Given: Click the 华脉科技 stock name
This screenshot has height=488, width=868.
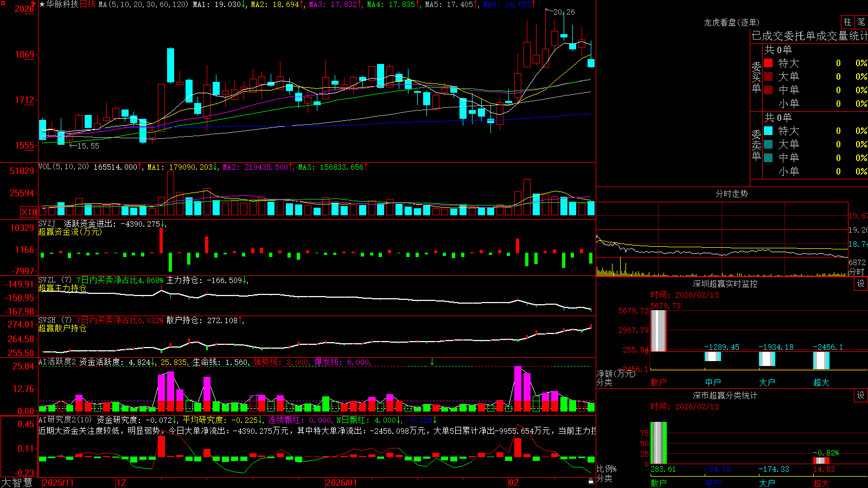Looking at the screenshot, I should pyautogui.click(x=62, y=4).
